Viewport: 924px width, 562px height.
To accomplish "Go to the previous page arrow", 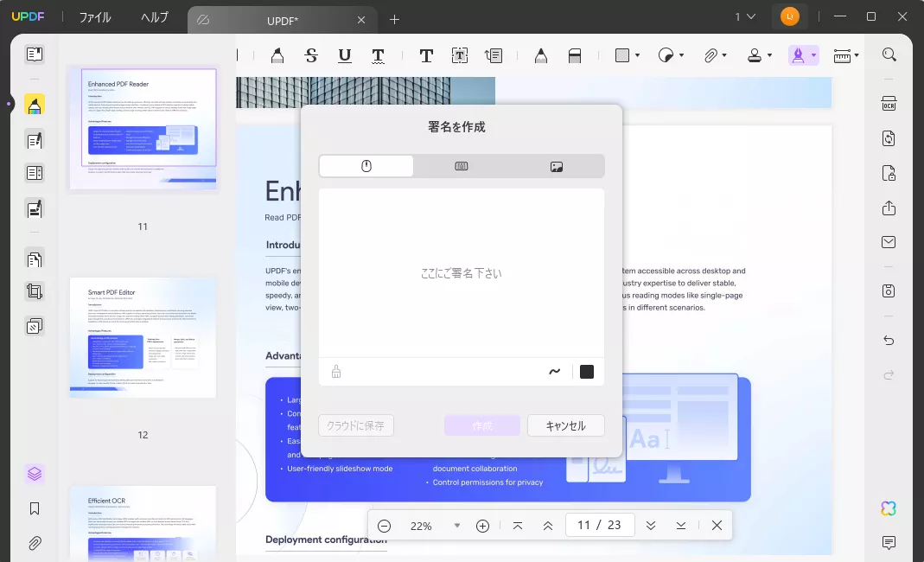I will point(547,526).
